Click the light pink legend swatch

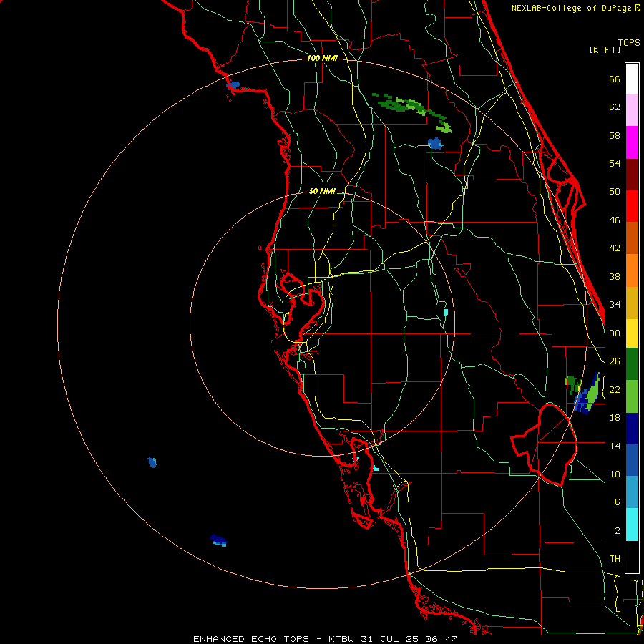coord(632,109)
